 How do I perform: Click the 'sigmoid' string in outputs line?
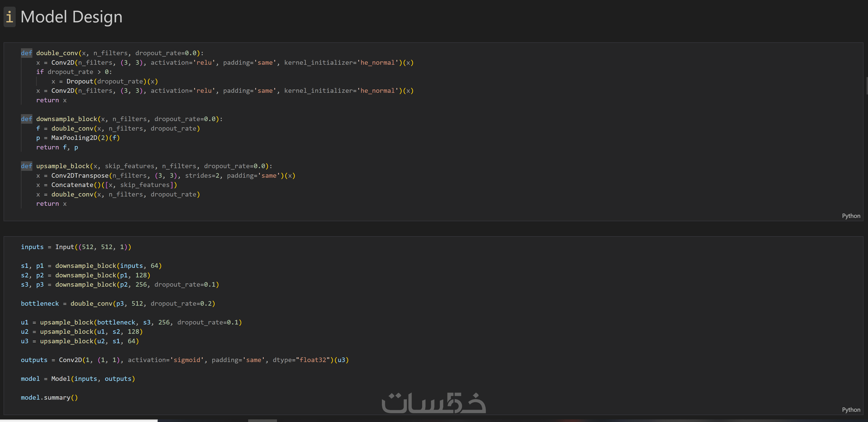[187, 360]
